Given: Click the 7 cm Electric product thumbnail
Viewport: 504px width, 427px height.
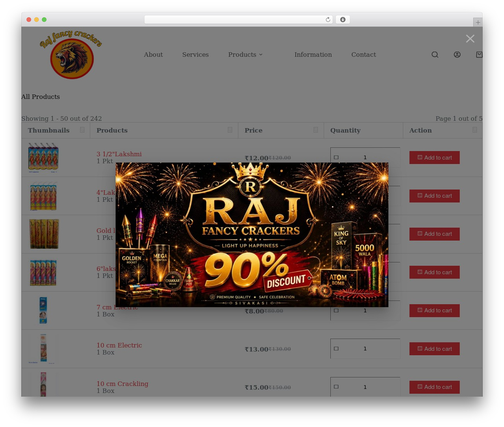Looking at the screenshot, I should 43,310.
